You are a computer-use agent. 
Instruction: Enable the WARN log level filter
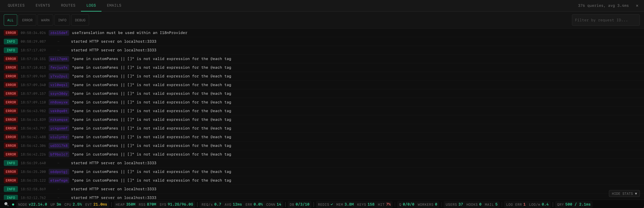[x=45, y=20]
